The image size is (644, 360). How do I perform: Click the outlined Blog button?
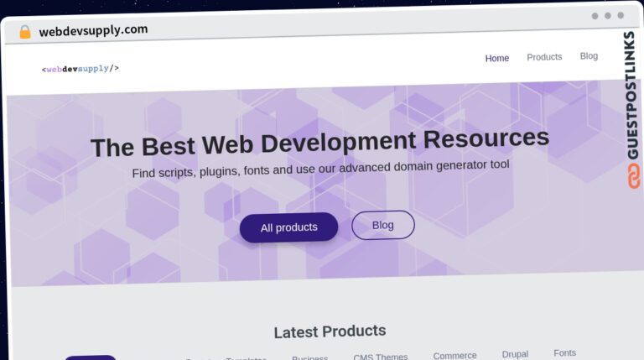382,225
